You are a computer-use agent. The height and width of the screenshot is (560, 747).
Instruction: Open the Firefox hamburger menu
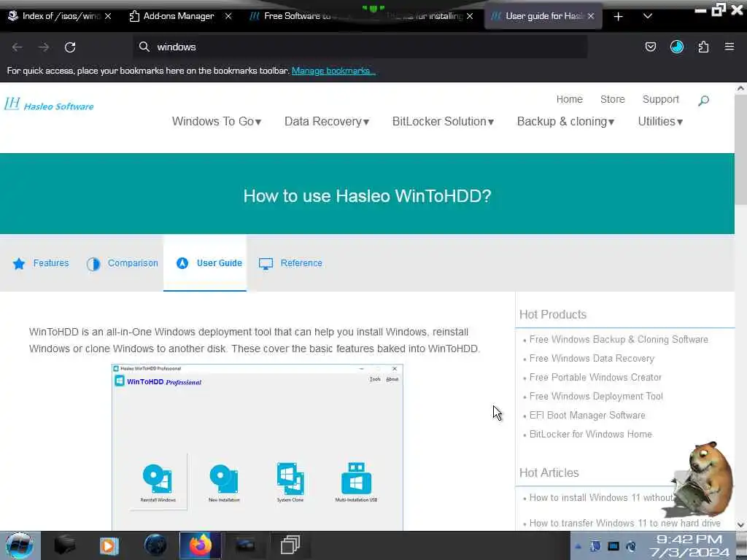click(729, 47)
